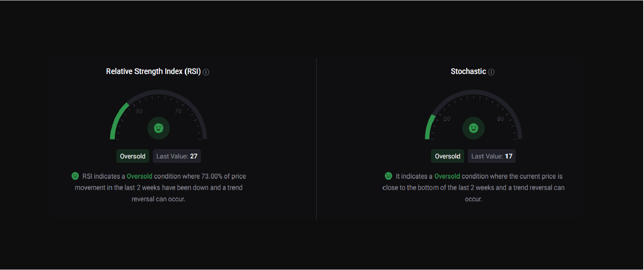Image resolution: width=644 pixels, height=270 pixels.
Task: Click the 20 mark on Stochastic gauge
Action: coord(447,119)
